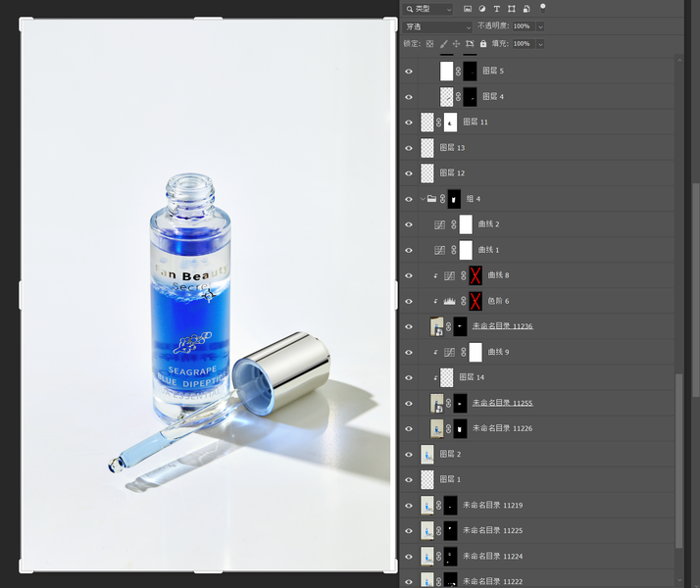Select the 组 4 folder icon

click(431, 199)
